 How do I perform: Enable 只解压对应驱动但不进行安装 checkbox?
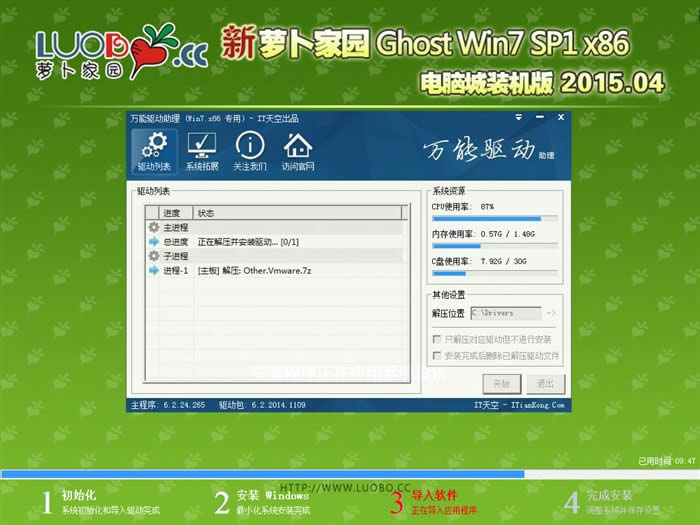[x=437, y=339]
